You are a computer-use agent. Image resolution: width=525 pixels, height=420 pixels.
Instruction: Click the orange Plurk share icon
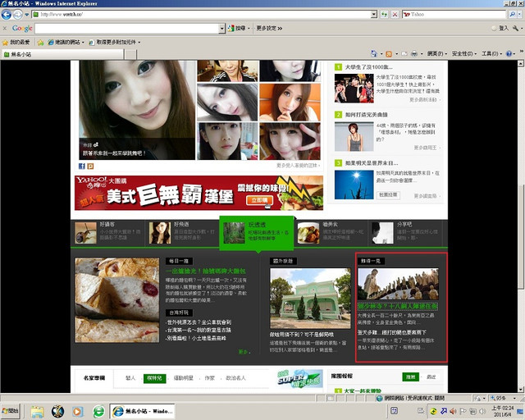coord(90,167)
